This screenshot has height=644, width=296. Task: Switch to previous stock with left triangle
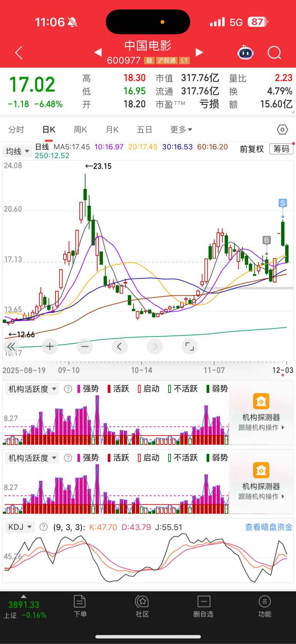click(98, 52)
